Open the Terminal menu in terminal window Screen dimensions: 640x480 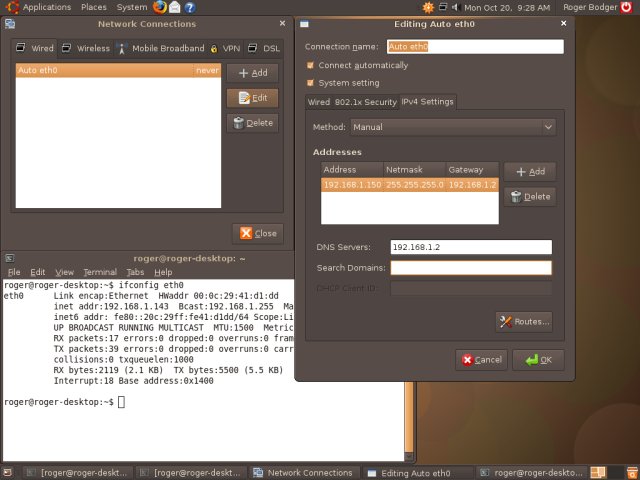pos(100,272)
